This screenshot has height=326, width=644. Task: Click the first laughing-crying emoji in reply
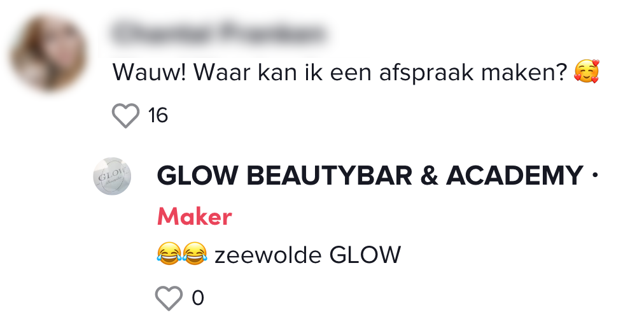(x=169, y=253)
